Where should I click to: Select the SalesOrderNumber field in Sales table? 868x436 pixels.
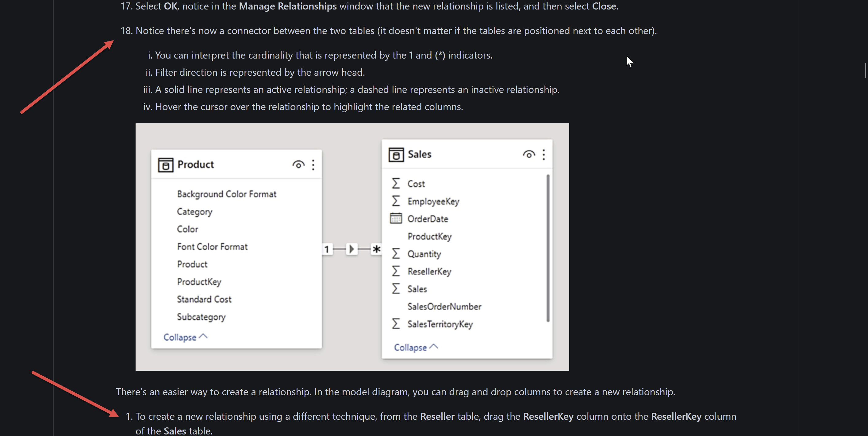[x=444, y=306]
